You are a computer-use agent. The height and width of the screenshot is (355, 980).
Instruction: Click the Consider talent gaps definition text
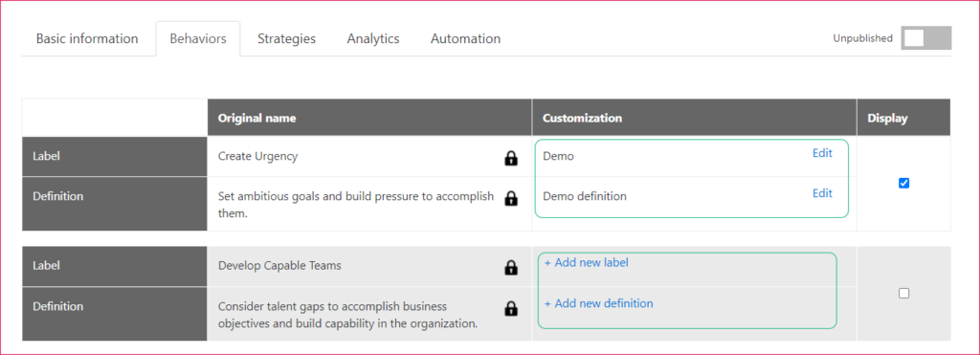pos(347,315)
